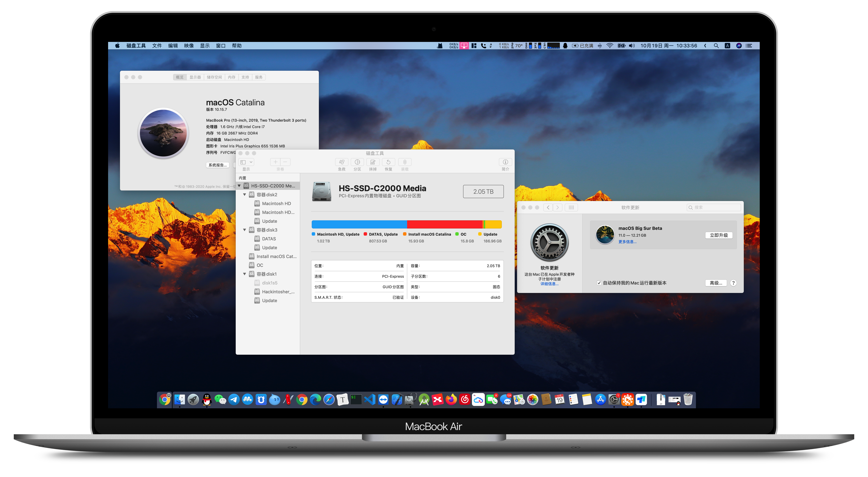The width and height of the screenshot is (868, 477).
Task: Open Spotlight search in the menu bar
Action: [716, 46]
